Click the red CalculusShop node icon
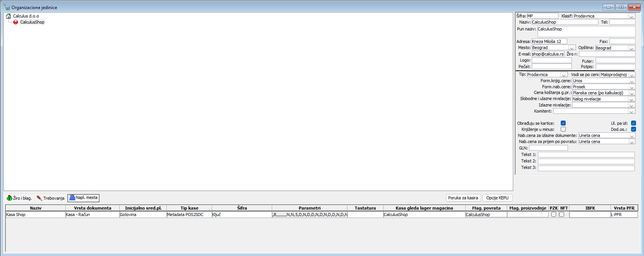This screenshot has width=644, height=256. click(16, 22)
